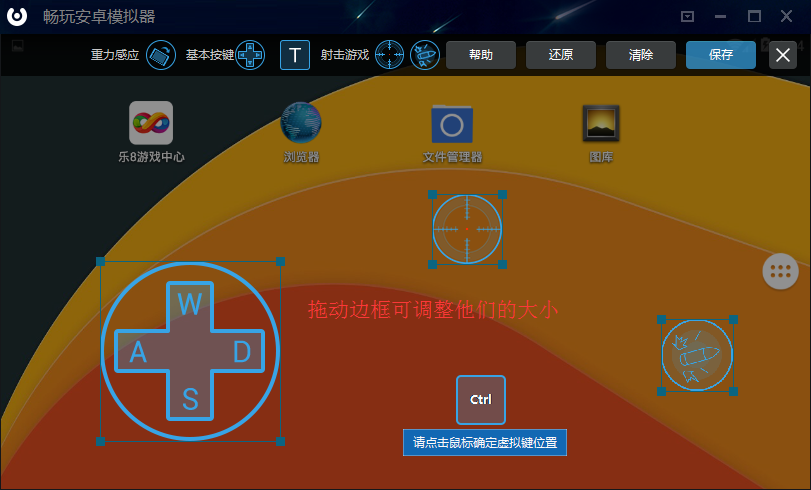Launch the 浏览器 browser app
This screenshot has height=490, width=811.
click(300, 123)
